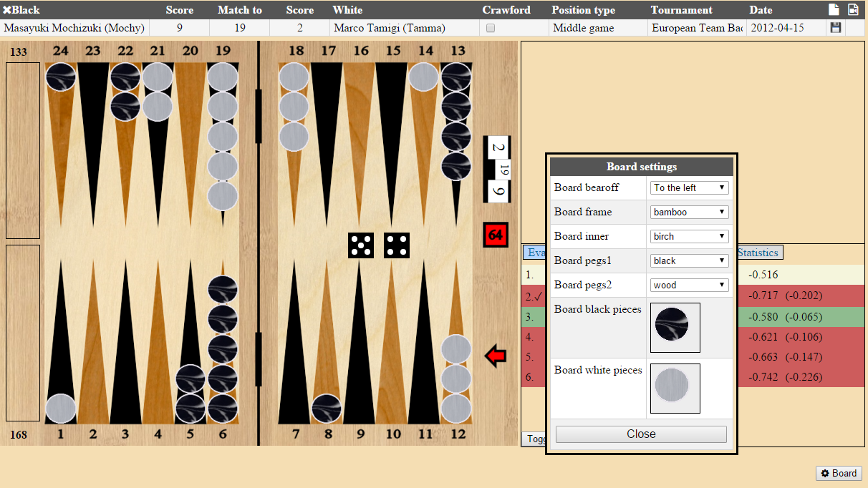The height and width of the screenshot is (488, 868).
Task: Click the red turn arrow indicator
Action: pos(495,356)
